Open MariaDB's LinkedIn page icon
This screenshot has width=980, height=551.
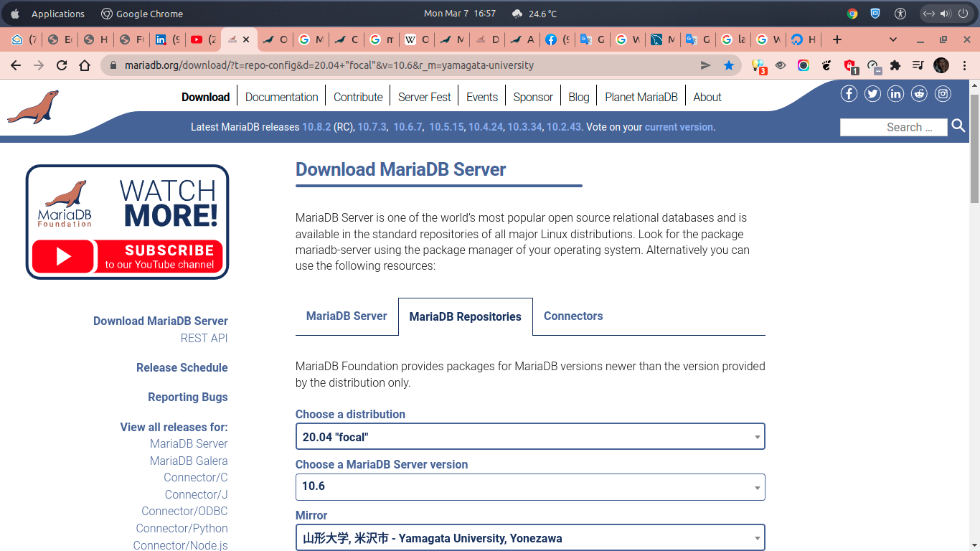point(895,93)
